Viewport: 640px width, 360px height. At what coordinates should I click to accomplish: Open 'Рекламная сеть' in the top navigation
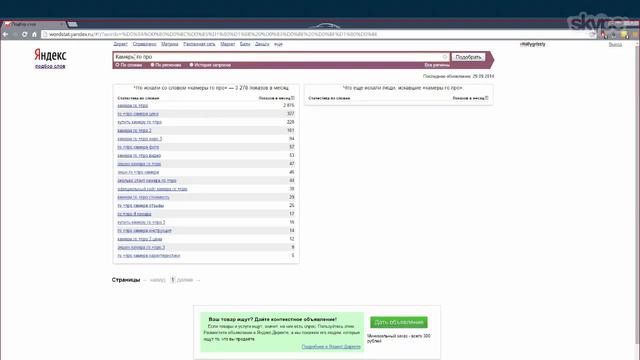199,44
